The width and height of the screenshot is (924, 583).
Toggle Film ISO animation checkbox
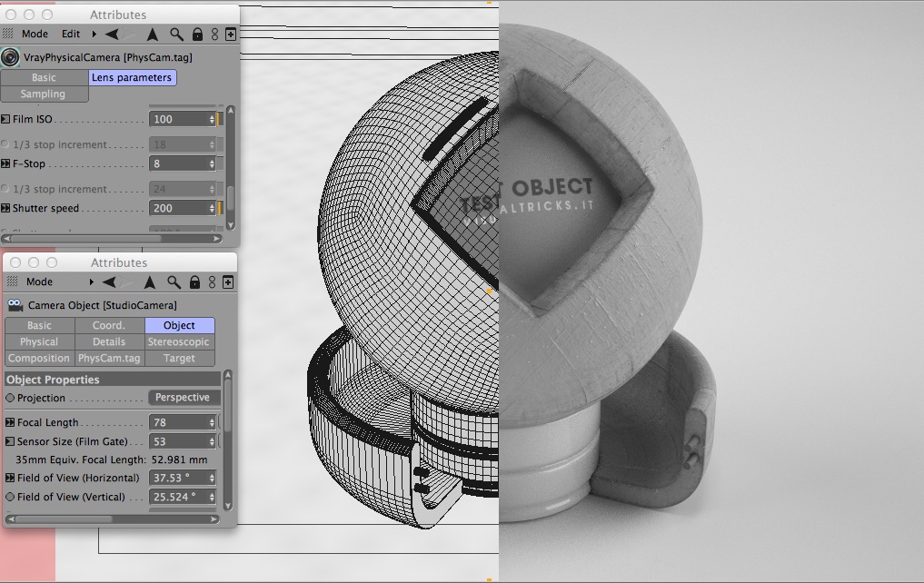click(x=5, y=119)
